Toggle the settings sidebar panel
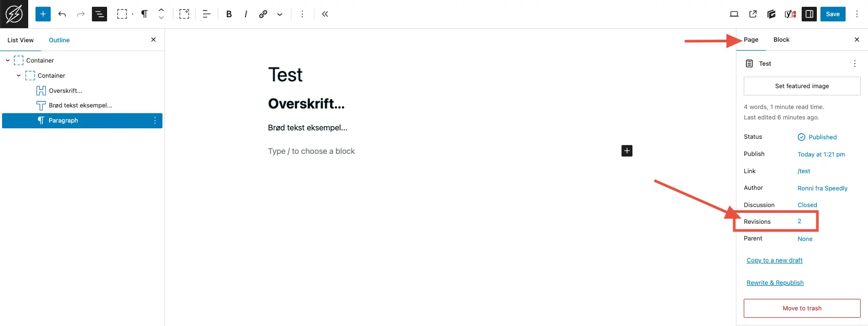The width and height of the screenshot is (868, 326). [x=809, y=14]
